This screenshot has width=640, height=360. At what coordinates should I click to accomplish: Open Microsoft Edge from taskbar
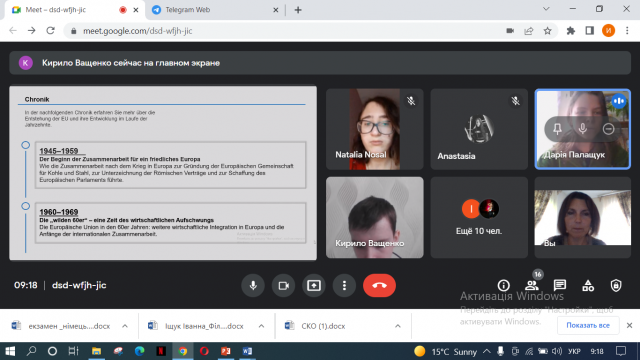point(140,351)
